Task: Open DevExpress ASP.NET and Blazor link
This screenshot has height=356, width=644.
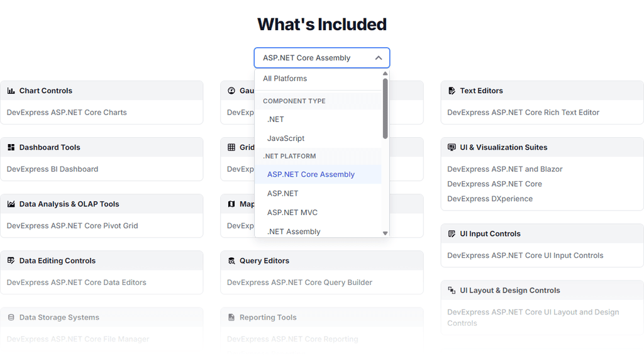Action: pyautogui.click(x=505, y=169)
